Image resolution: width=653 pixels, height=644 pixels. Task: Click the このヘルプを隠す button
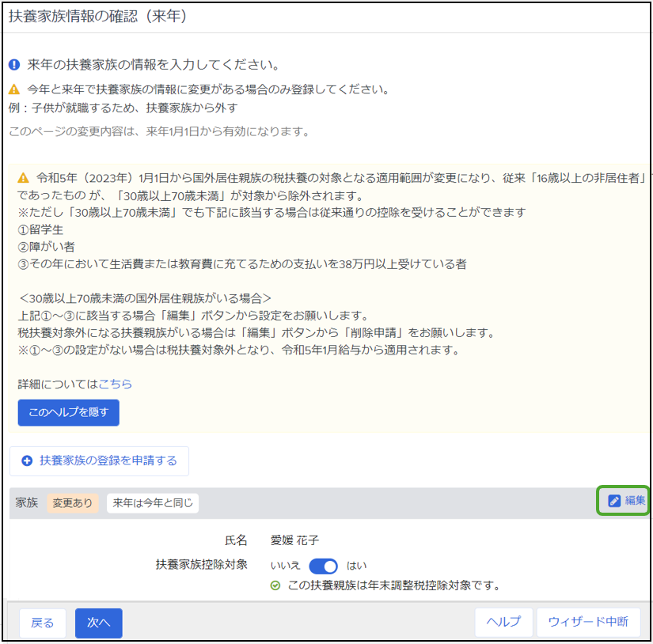pos(69,412)
